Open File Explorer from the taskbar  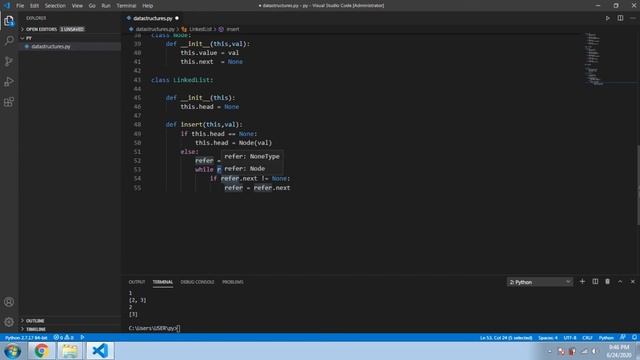click(70, 351)
